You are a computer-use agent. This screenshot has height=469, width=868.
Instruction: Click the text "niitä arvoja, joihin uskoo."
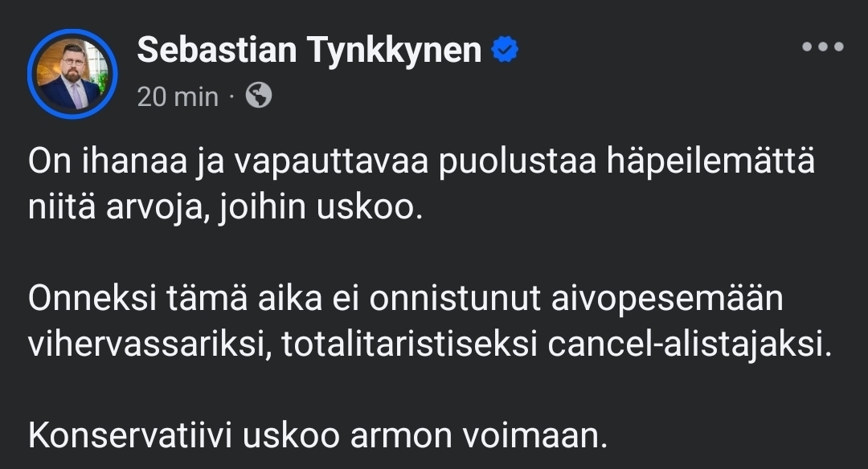click(224, 210)
